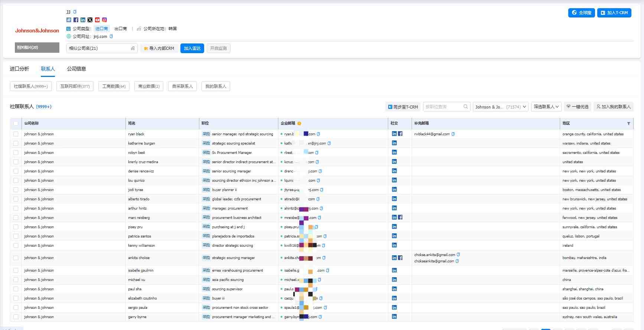Open the company X (Twitter) icon
This screenshot has height=330, width=644.
[x=90, y=20]
